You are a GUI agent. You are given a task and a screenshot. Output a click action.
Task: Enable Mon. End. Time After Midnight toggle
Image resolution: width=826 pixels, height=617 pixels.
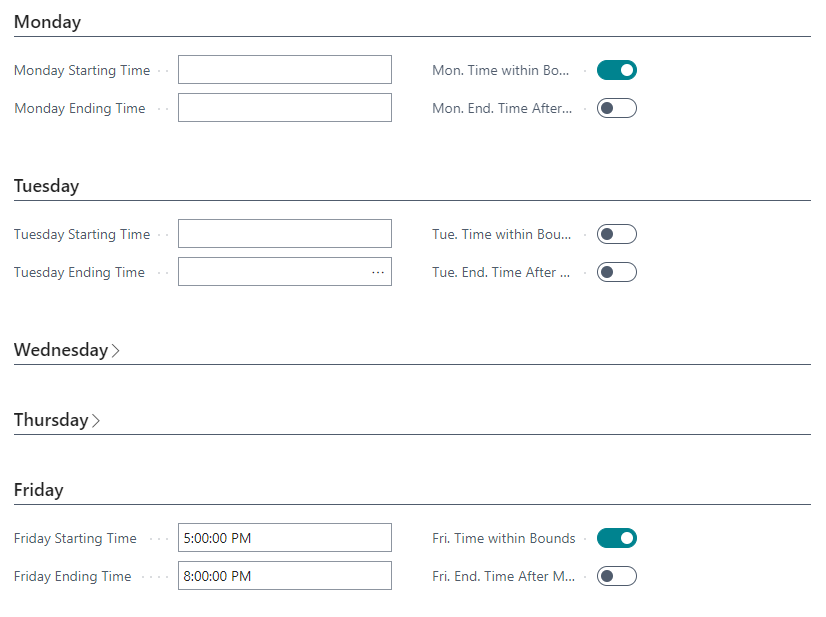tap(616, 108)
